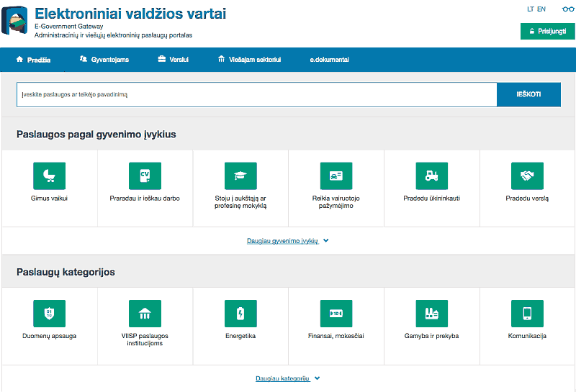The width and height of the screenshot is (576, 392).
Task: Go to the Pradžia menu text
Action: pos(39,60)
